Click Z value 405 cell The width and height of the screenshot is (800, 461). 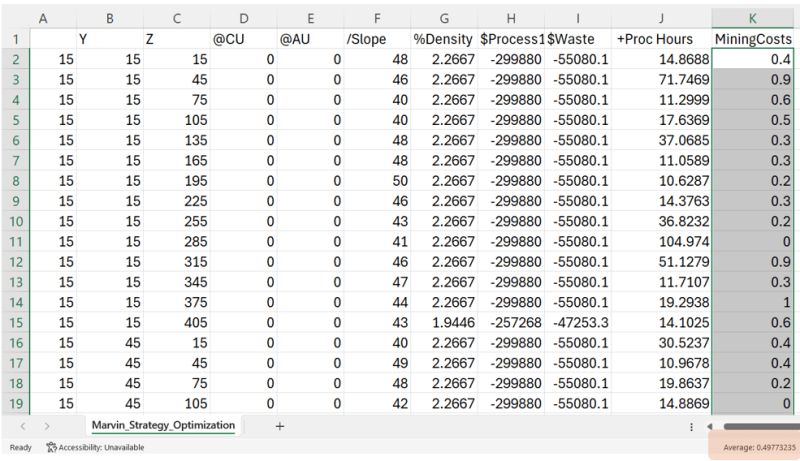[177, 323]
